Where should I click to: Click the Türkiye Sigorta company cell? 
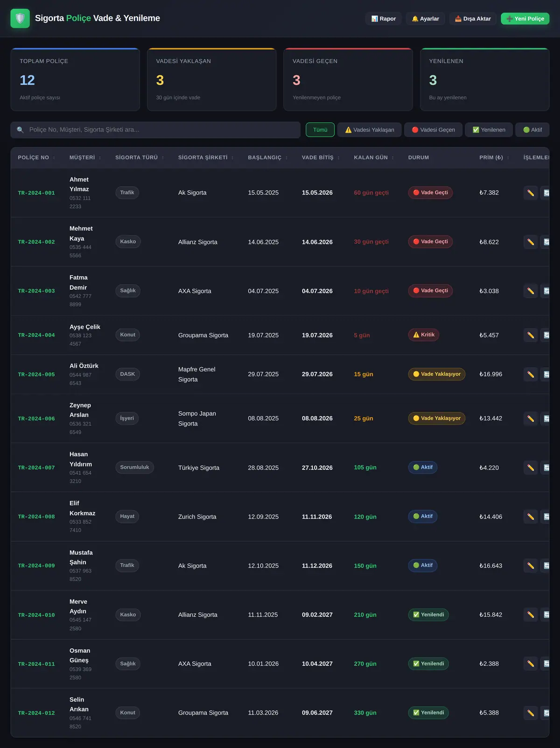199,468
